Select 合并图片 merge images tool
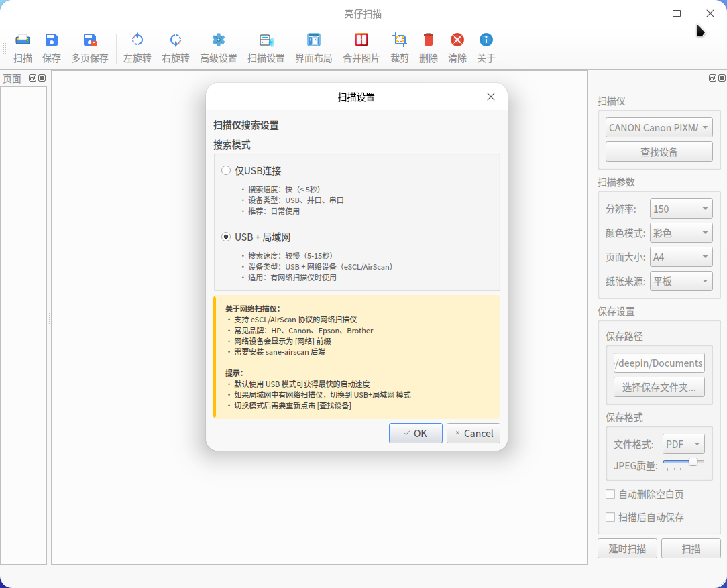727x588 pixels. [361, 40]
